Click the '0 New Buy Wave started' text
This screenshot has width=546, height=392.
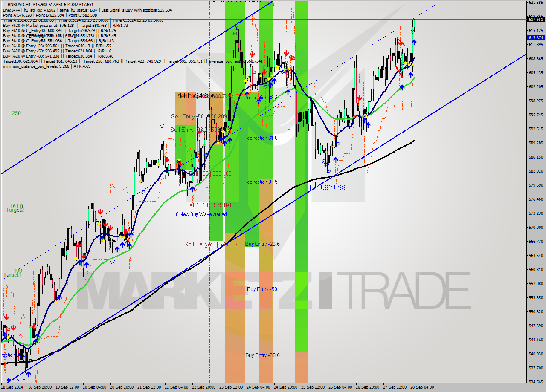point(201,214)
